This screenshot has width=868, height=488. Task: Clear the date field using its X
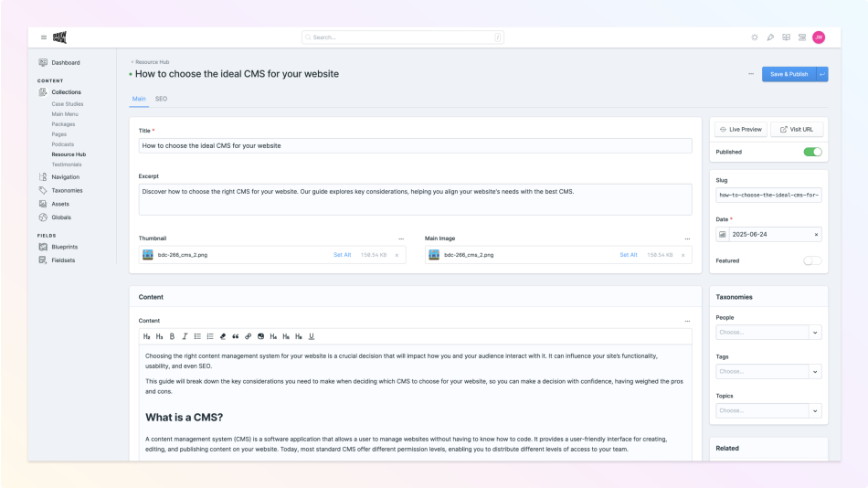click(816, 235)
